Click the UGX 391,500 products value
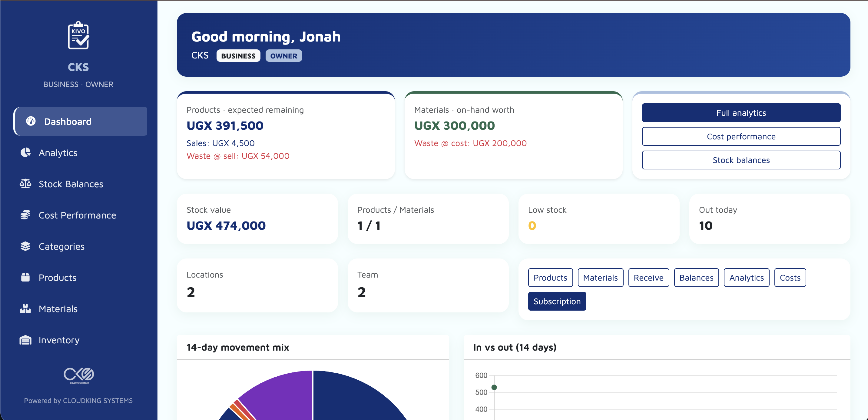The image size is (868, 420). click(225, 125)
